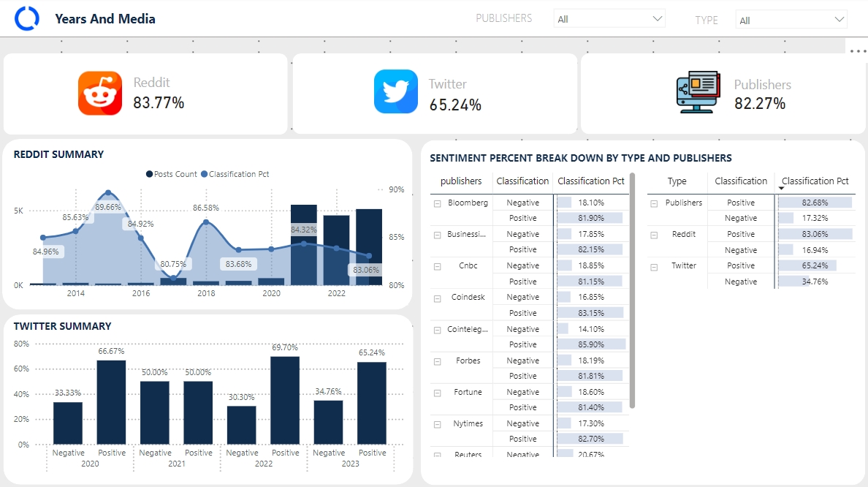The width and height of the screenshot is (868, 487).
Task: Sort by Classification header in Type table
Action: click(x=741, y=181)
